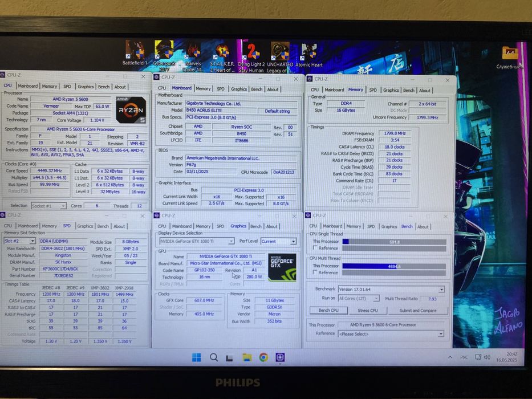Open volume control in system tray
The width and height of the screenshot is (532, 399).
point(487,357)
